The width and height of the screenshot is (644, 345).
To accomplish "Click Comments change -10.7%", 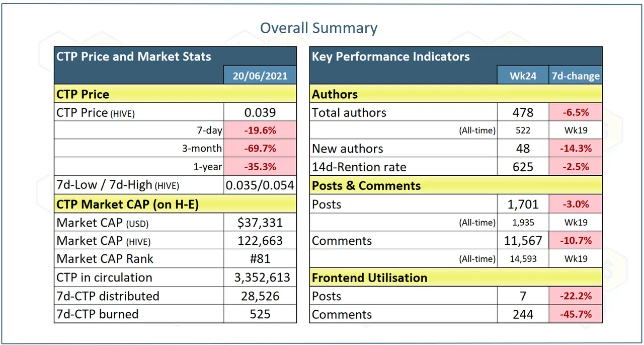I will 575,241.
